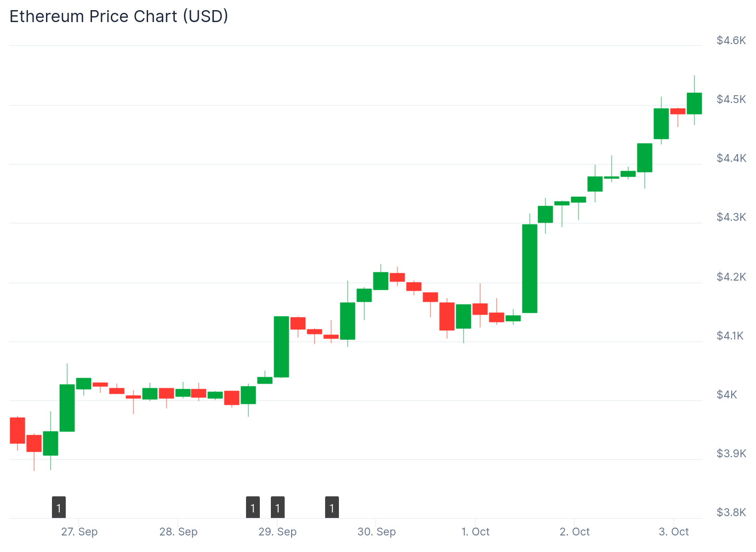Click the 3. Oct date axis label

pos(674,532)
